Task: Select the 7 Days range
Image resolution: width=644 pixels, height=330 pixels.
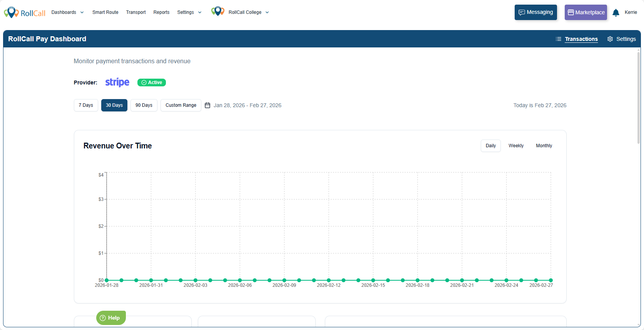Action: (x=86, y=105)
